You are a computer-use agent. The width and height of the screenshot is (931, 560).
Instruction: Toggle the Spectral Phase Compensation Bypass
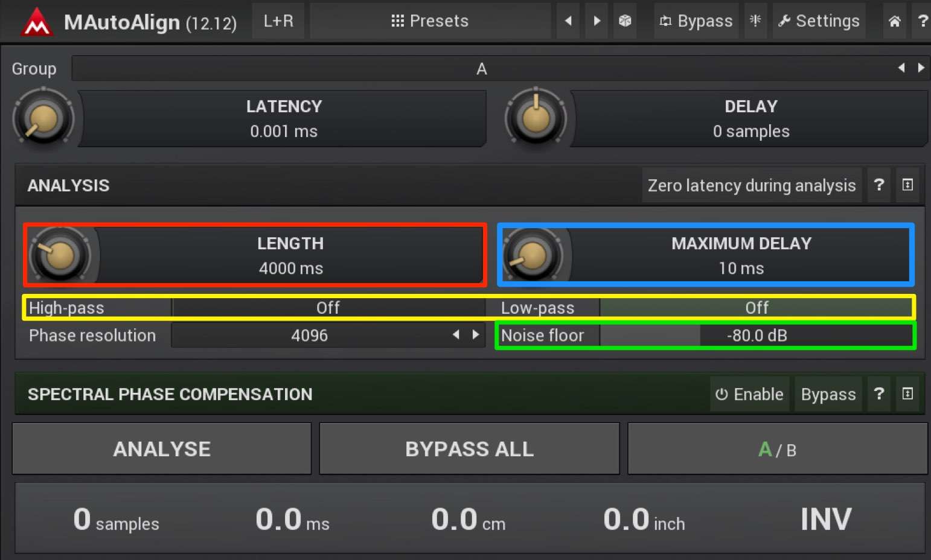(828, 394)
